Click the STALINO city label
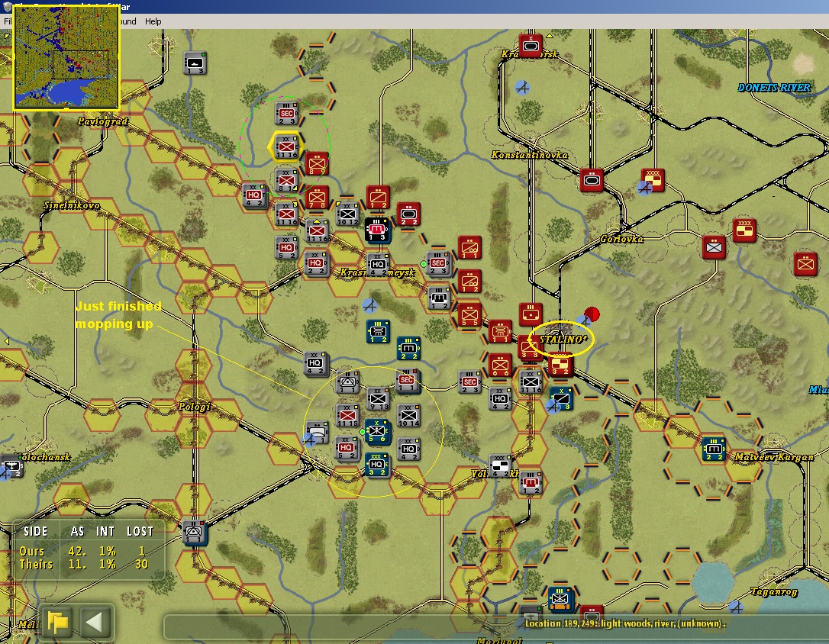The height and width of the screenshot is (644, 829). pyautogui.click(x=563, y=338)
